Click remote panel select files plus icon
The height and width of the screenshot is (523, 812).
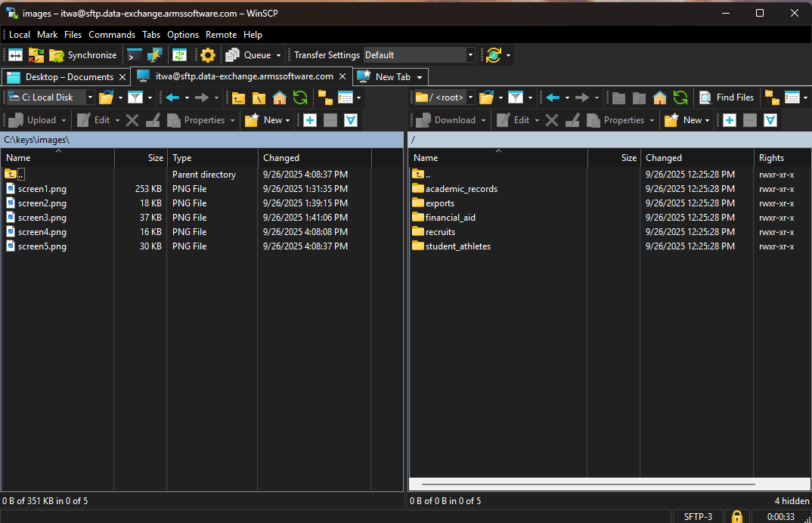click(730, 120)
